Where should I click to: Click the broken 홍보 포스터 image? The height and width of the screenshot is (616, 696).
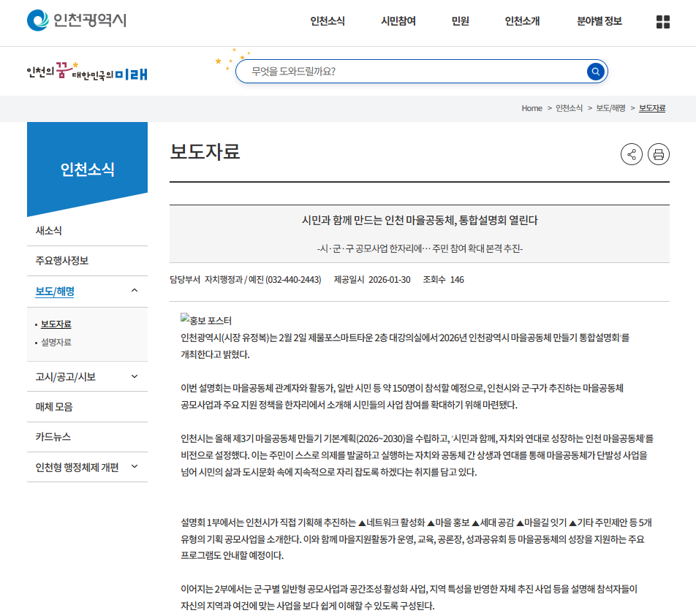pyautogui.click(x=206, y=320)
